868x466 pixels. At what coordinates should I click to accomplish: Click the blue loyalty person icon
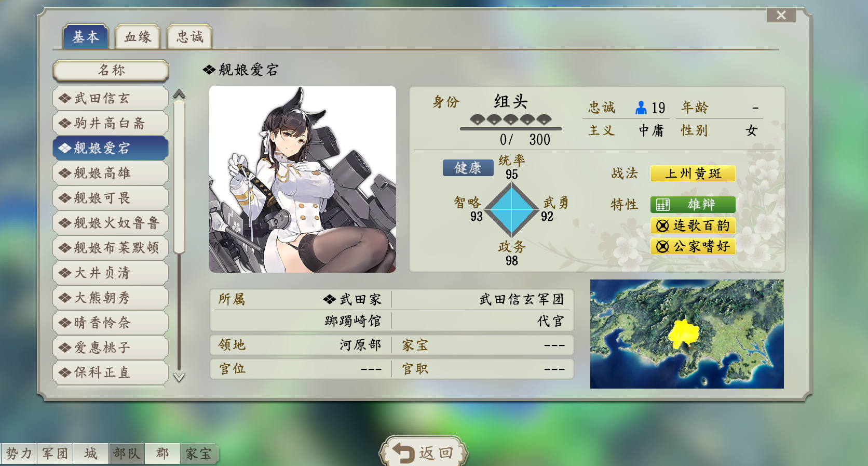[x=641, y=108]
